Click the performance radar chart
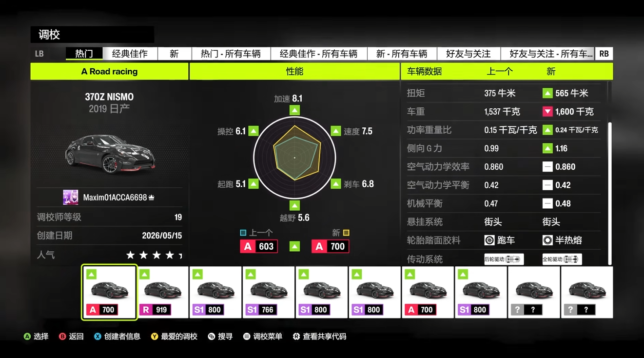This screenshot has width=644, height=358. (294, 158)
